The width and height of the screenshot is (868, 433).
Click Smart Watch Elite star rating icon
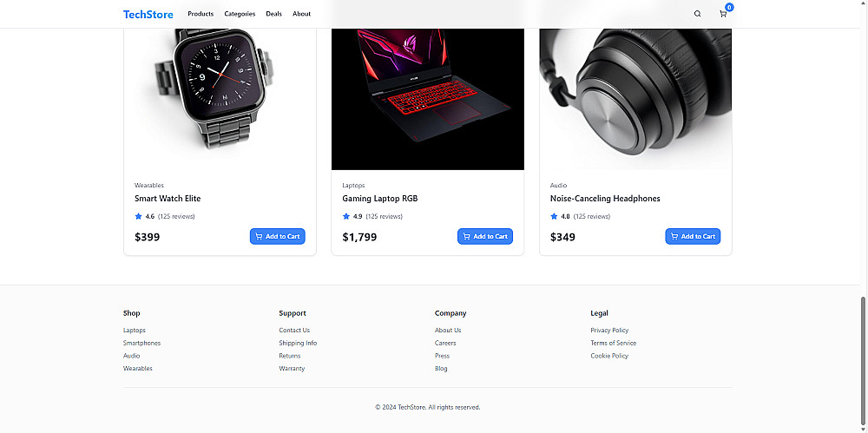click(138, 217)
